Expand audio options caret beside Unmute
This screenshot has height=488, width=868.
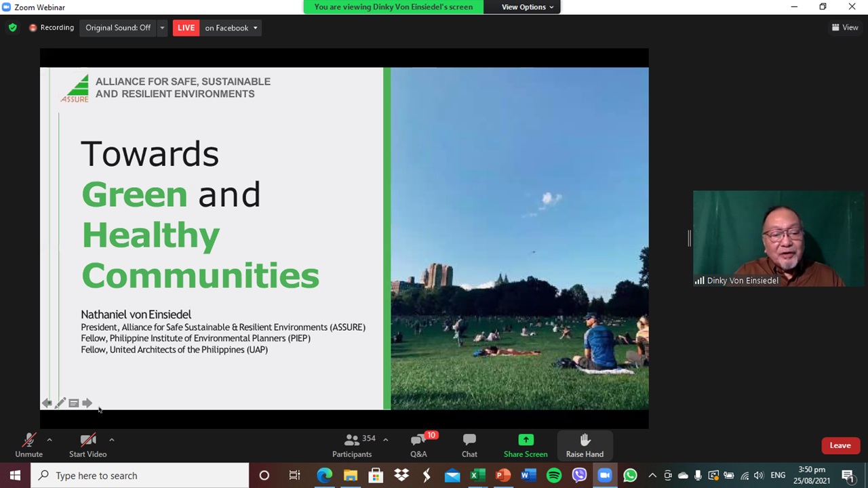pos(50,440)
